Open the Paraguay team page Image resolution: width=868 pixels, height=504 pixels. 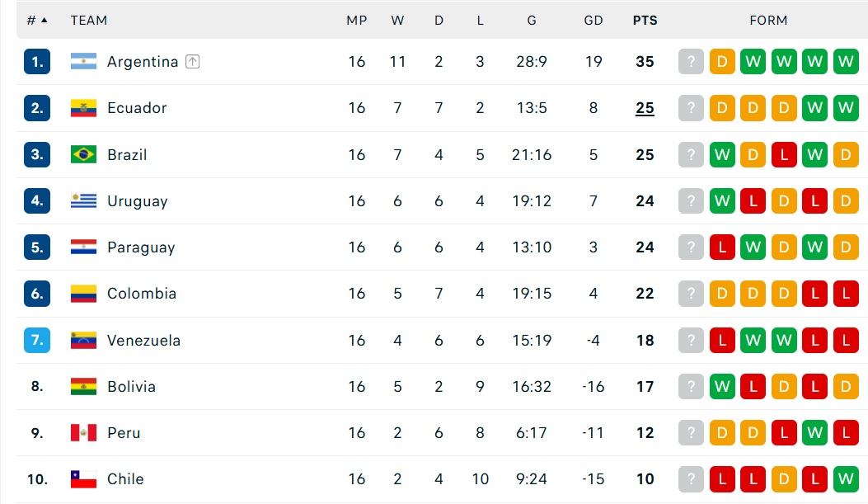click(141, 247)
